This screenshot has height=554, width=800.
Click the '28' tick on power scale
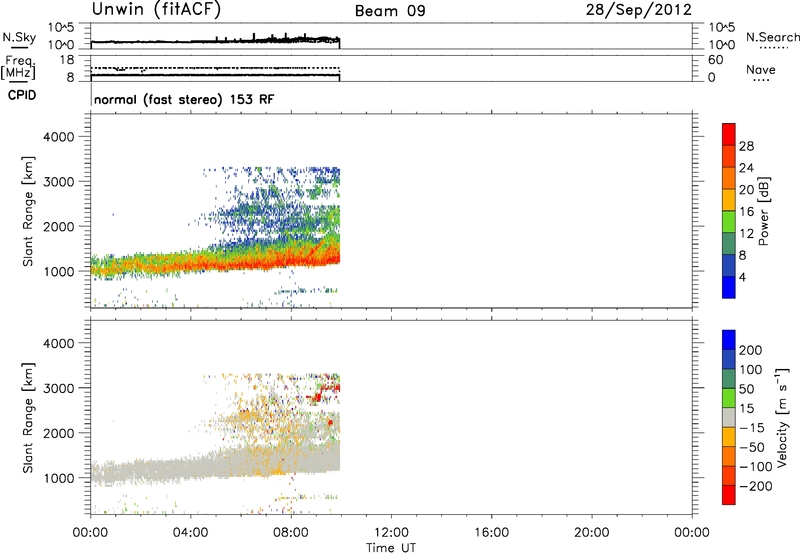point(746,146)
